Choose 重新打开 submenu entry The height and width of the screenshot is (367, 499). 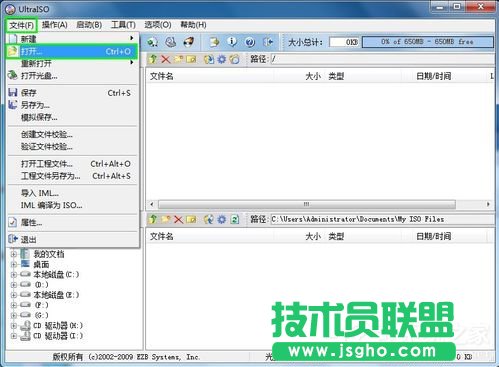tap(72, 63)
